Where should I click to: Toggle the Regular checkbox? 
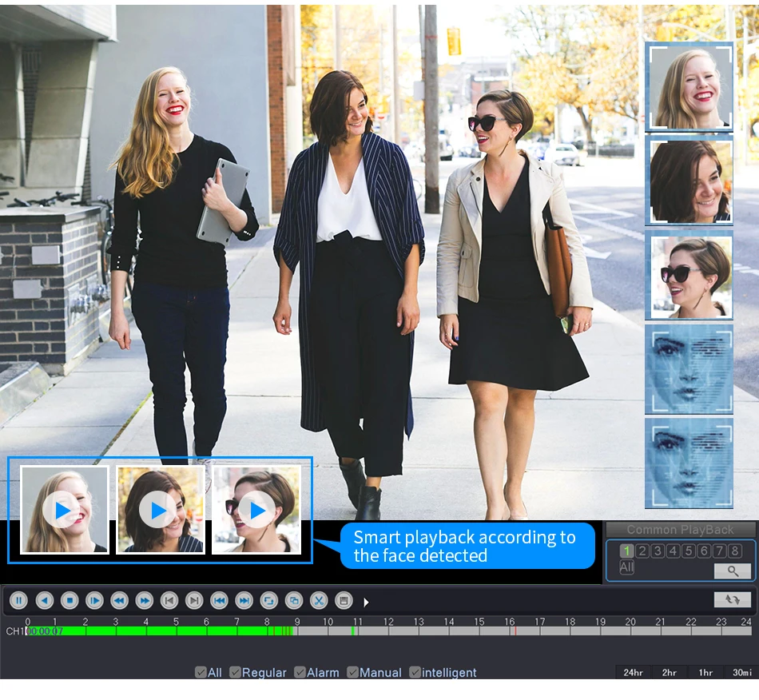click(235, 672)
